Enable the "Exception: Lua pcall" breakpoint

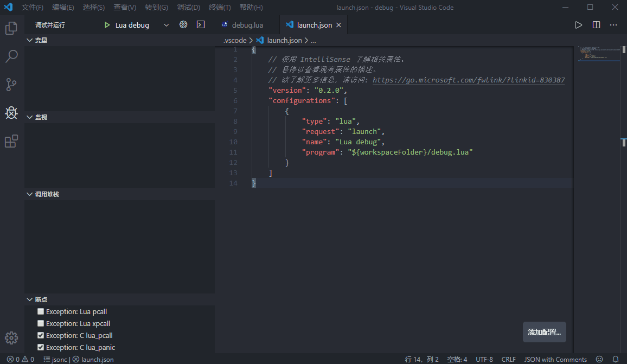[x=40, y=311]
